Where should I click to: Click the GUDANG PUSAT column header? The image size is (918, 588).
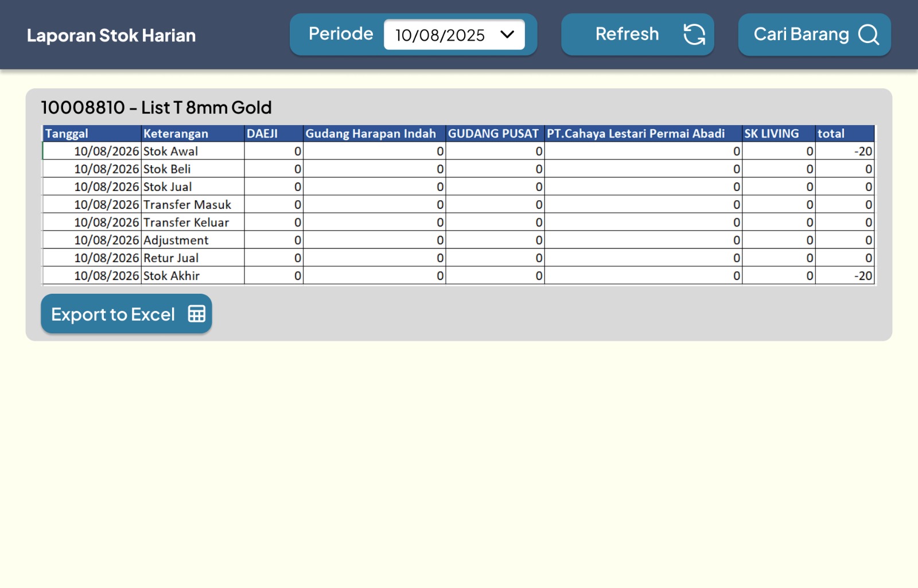coord(495,134)
